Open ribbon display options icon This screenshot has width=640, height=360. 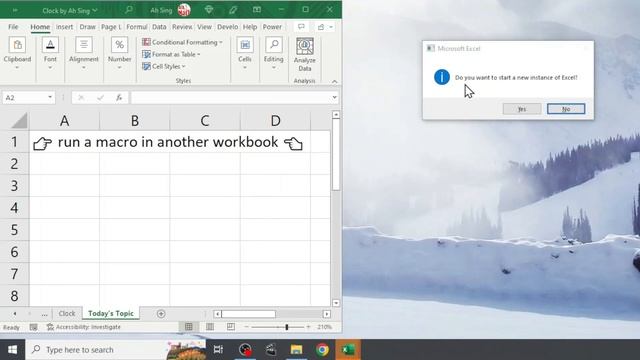[x=257, y=10]
